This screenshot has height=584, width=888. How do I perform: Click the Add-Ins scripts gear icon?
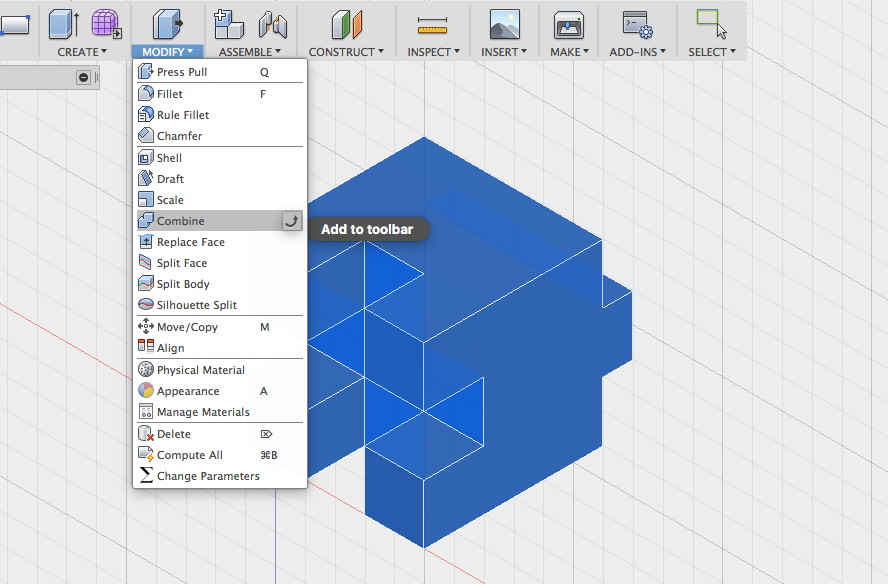click(x=638, y=25)
